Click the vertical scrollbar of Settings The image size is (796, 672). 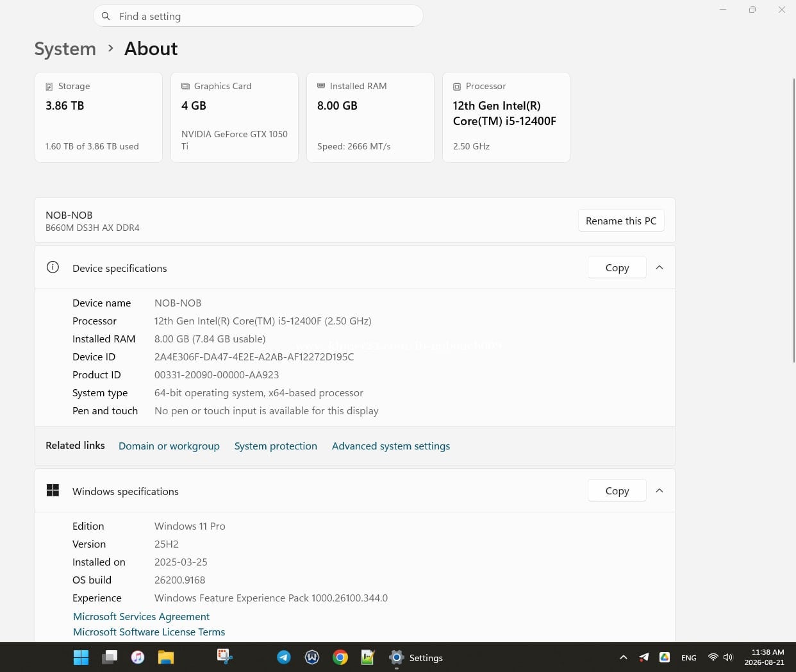click(794, 220)
